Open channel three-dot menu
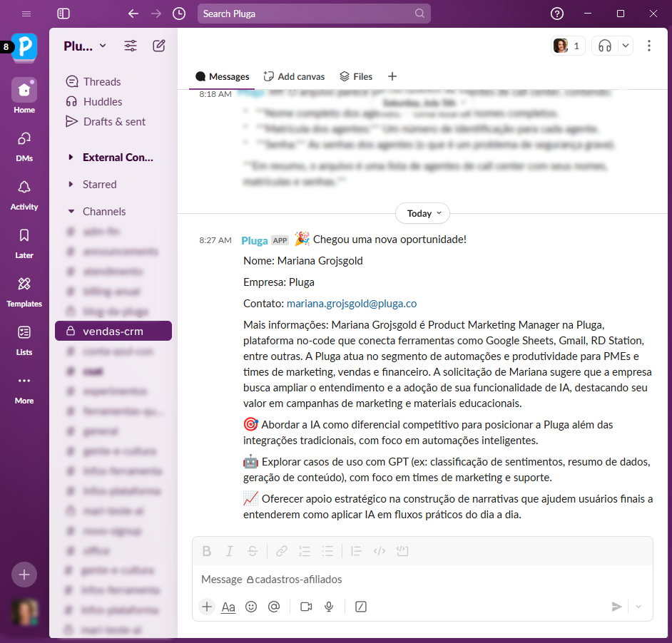This screenshot has width=672, height=643. 649,46
